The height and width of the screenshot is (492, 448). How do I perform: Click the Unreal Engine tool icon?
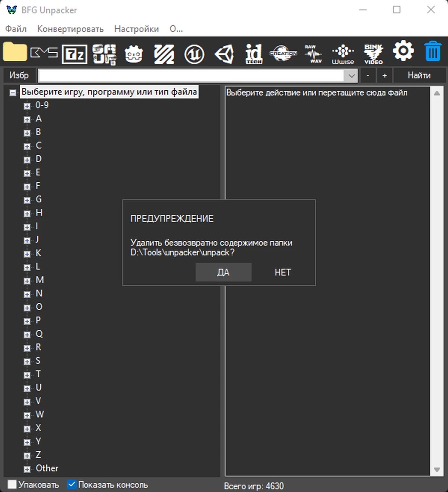coord(194,53)
